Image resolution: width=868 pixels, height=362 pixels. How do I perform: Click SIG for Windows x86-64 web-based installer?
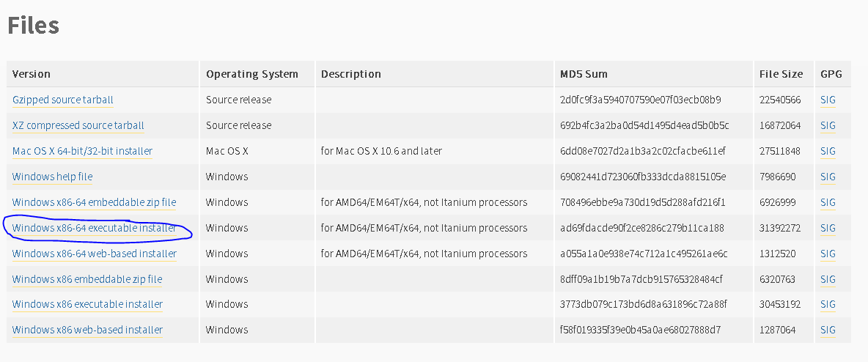828,254
